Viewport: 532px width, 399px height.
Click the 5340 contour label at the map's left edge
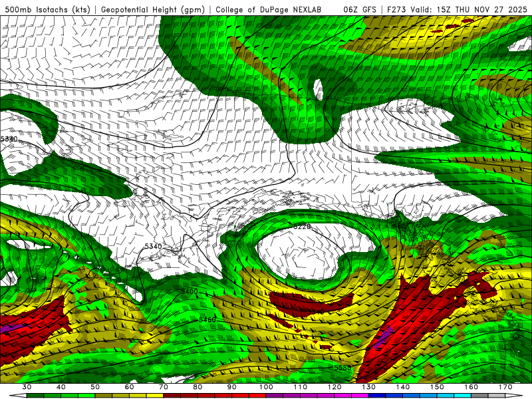tap(9, 139)
